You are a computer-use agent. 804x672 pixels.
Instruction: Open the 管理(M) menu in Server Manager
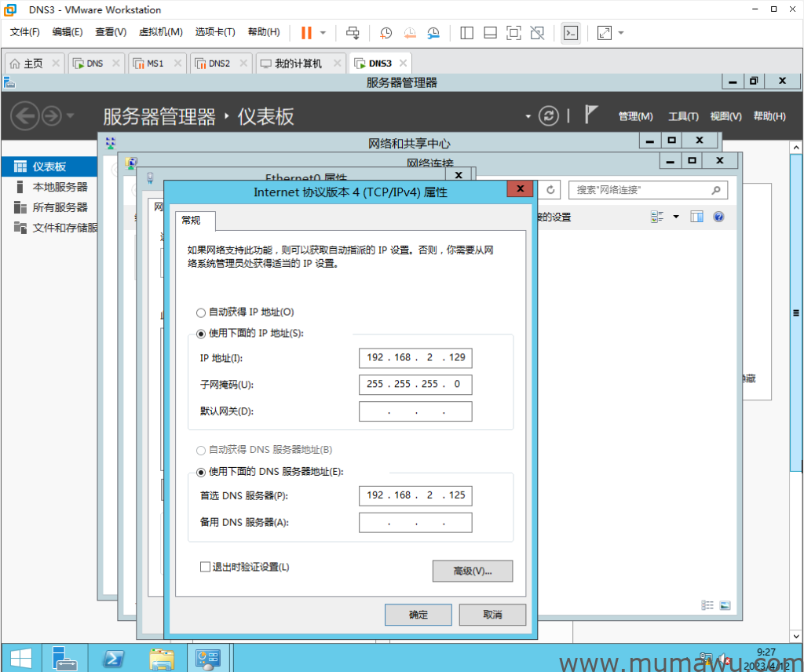(x=635, y=116)
